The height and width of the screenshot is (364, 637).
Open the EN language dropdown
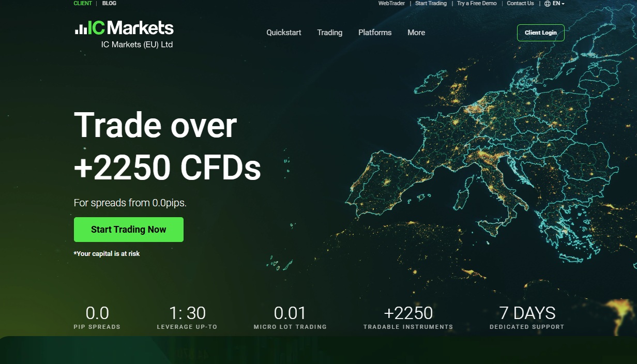558,4
